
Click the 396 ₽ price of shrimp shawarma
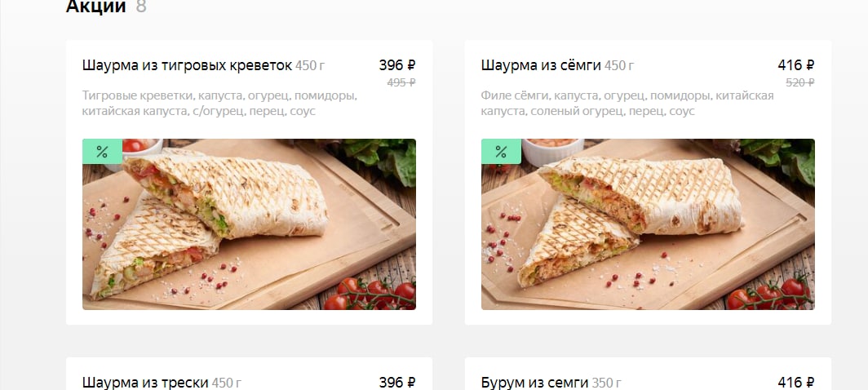(x=397, y=65)
